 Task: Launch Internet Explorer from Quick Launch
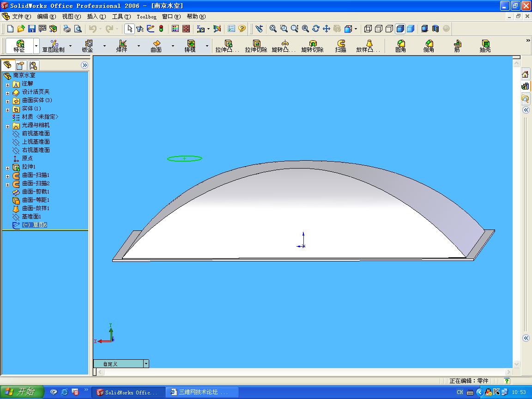point(65,392)
